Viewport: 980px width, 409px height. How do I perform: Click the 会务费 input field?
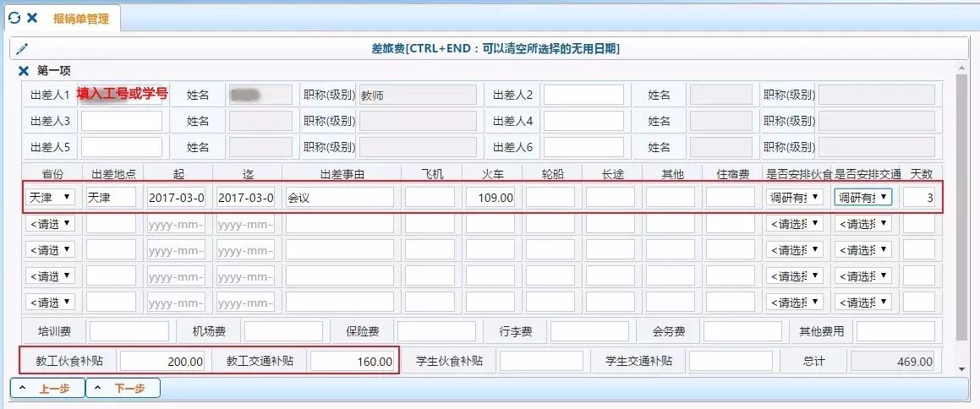pos(743,331)
